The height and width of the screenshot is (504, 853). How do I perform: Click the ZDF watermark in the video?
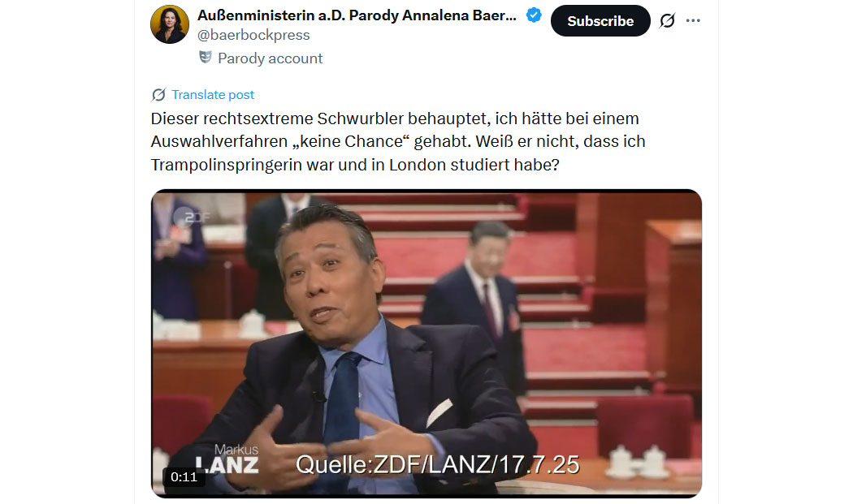(196, 218)
